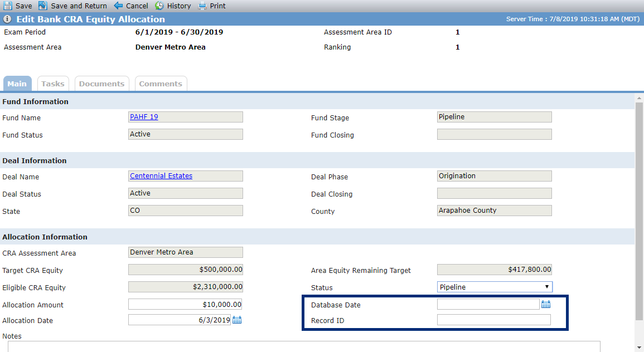
Task: Click the Eligible CRA Equity $2,310,000.00 field
Action: coord(186,287)
